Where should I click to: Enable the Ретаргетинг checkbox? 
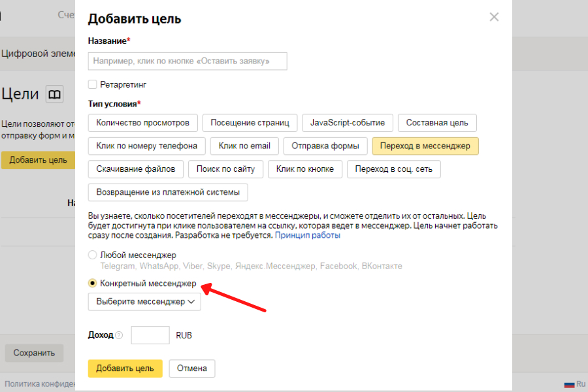93,84
